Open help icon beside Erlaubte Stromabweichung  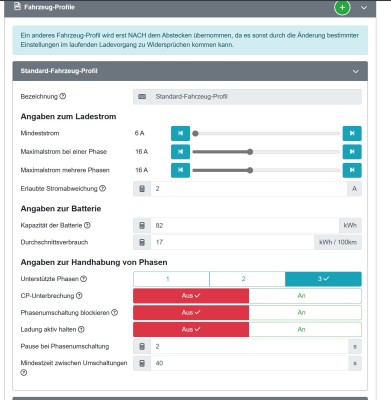point(103,188)
